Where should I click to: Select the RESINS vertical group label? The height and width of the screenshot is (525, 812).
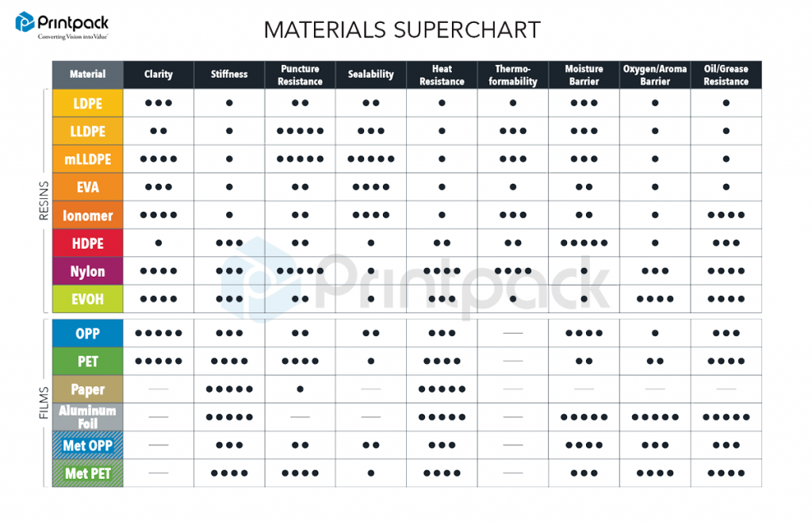click(x=44, y=201)
